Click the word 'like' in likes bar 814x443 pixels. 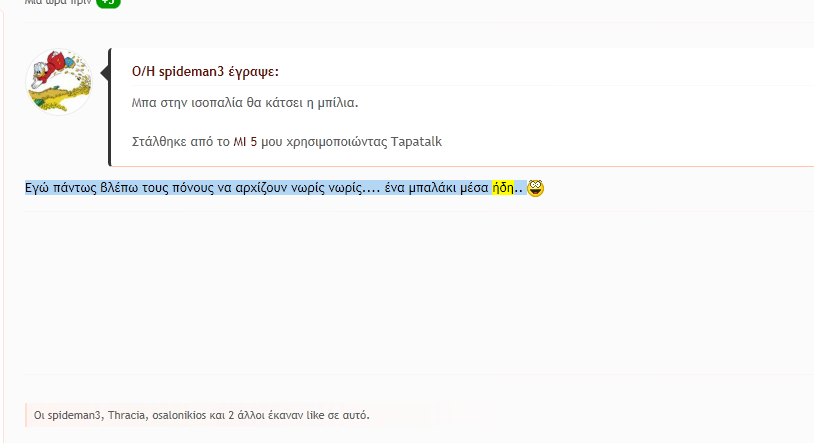click(315, 415)
